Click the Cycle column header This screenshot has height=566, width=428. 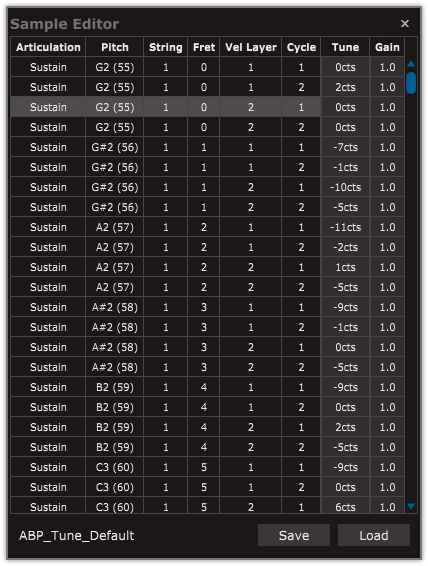(x=301, y=47)
